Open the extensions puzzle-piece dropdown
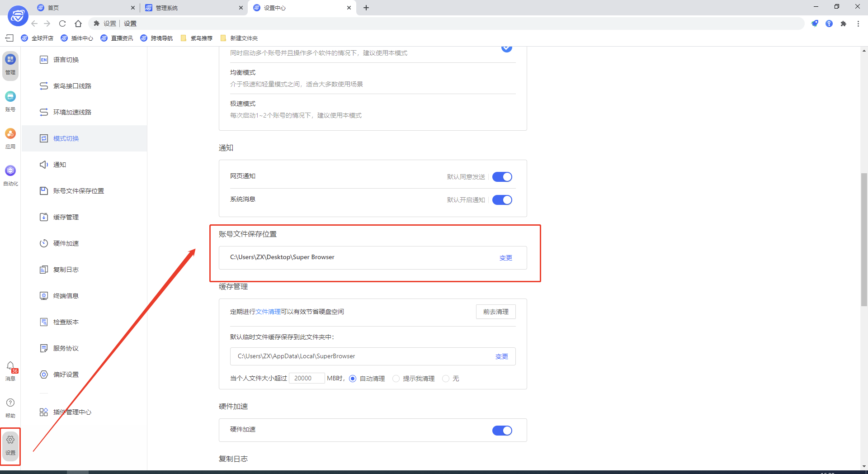868x474 pixels. (844, 24)
